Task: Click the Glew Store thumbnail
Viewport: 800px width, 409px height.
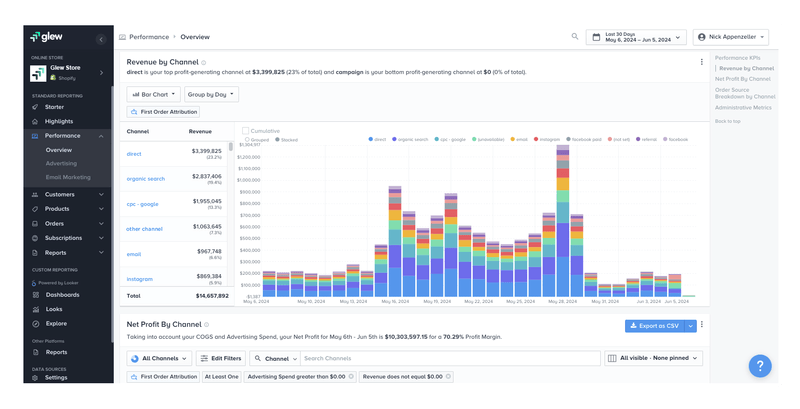Action: click(38, 73)
